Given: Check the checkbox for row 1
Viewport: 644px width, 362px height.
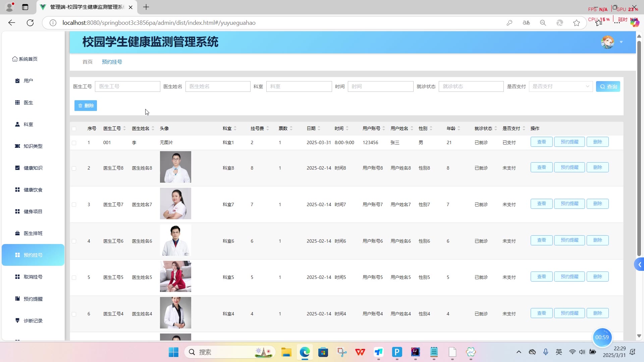Looking at the screenshot, I should (x=74, y=143).
